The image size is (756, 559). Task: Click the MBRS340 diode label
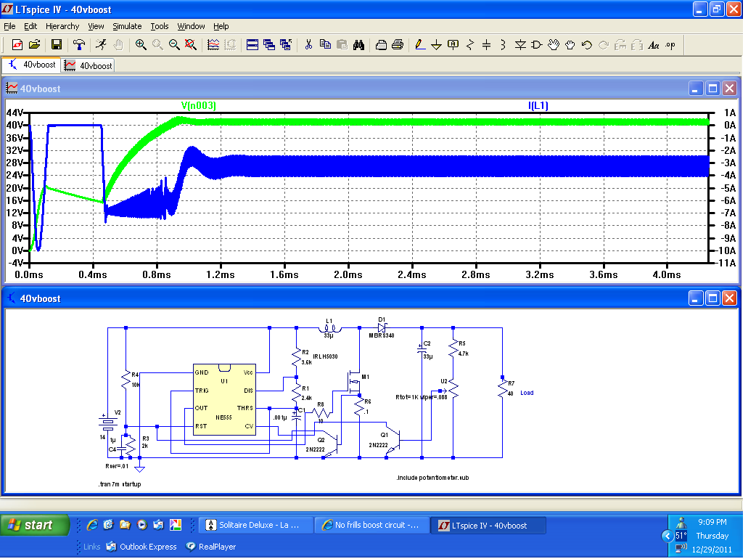382,335
